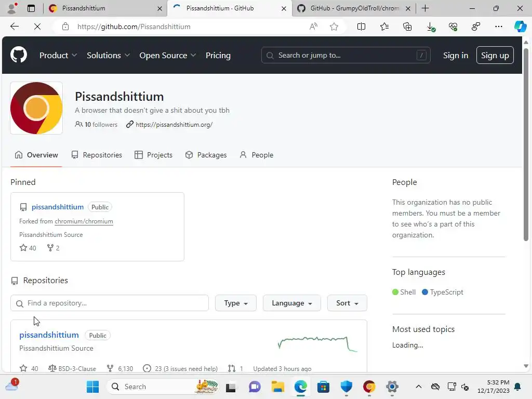Open Pricing page in header
The width and height of the screenshot is (532, 399).
pos(218,55)
